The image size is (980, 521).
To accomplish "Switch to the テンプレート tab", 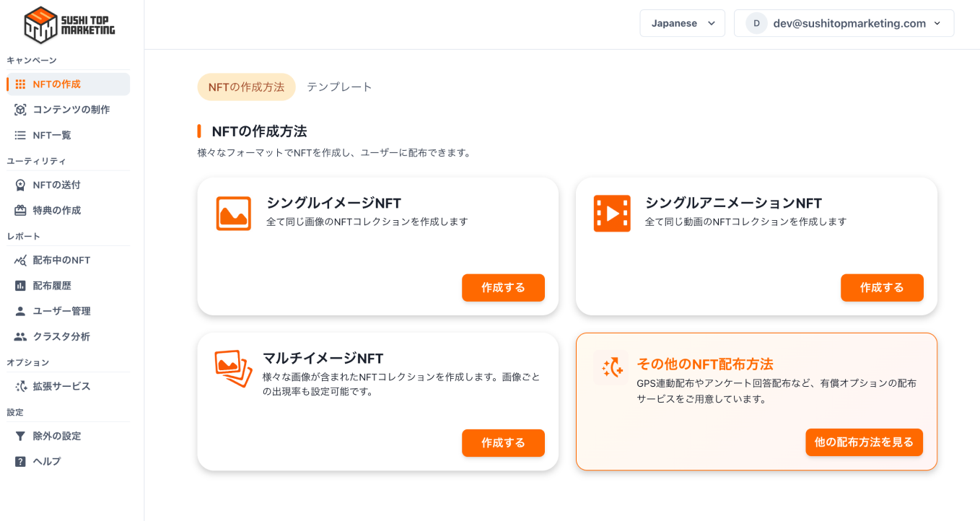I will (339, 87).
